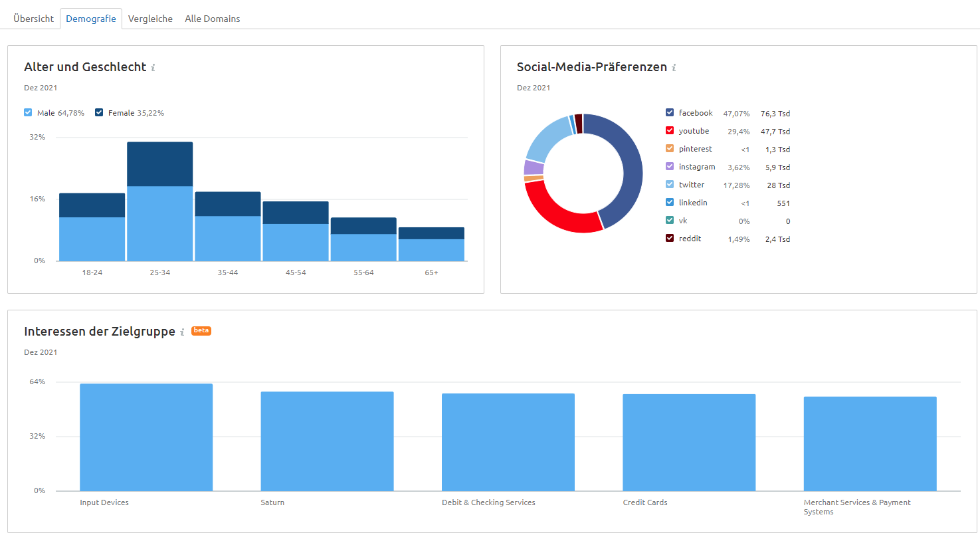Toggle the pinterest checkbox
Image resolution: width=980 pixels, height=537 pixels.
[x=670, y=149]
